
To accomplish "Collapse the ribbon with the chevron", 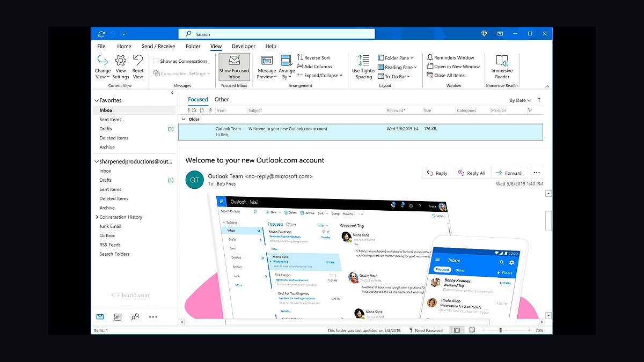I will 547,86.
